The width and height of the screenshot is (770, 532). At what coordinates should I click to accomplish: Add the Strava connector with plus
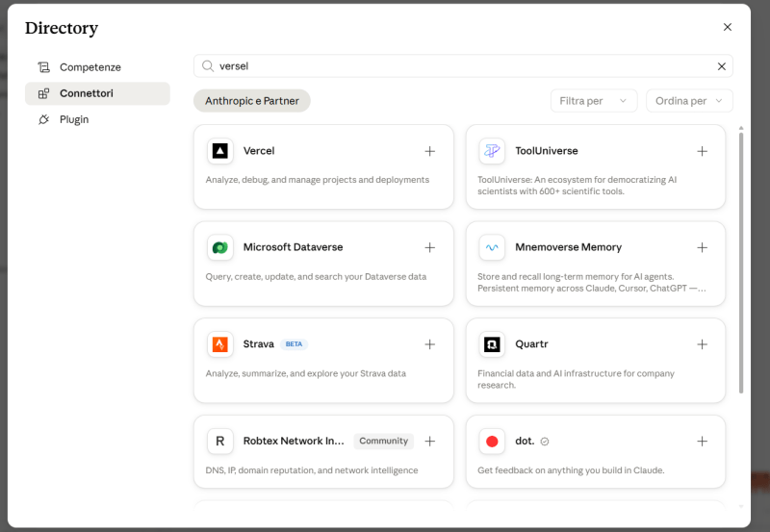tap(429, 344)
